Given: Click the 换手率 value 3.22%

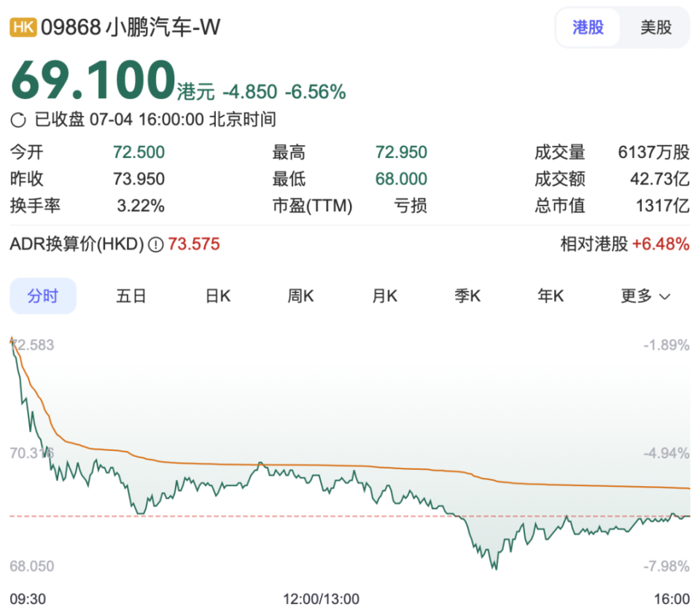Looking at the screenshot, I should (141, 206).
